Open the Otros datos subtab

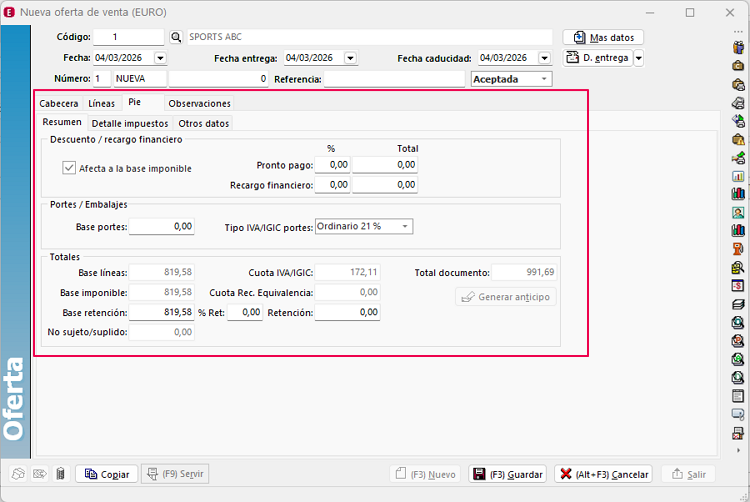(203, 123)
